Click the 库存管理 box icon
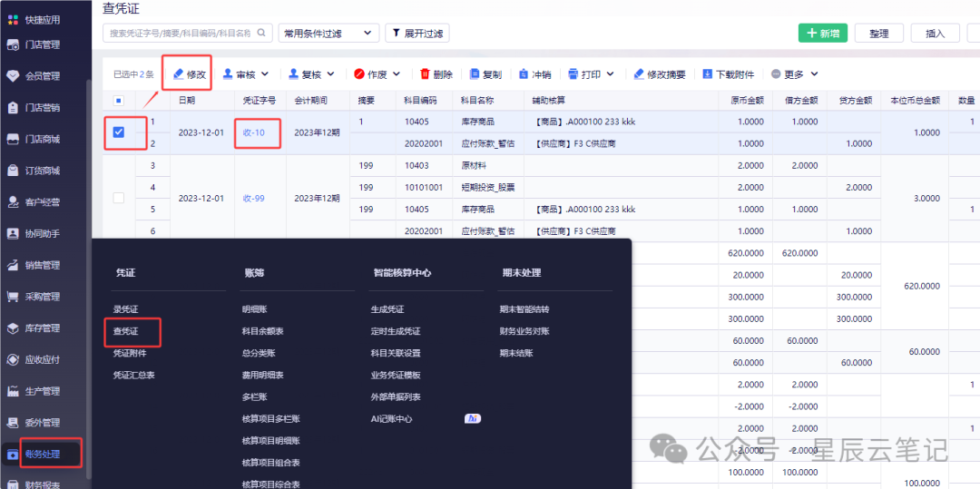Viewport: 980px width, 489px height. click(13, 328)
